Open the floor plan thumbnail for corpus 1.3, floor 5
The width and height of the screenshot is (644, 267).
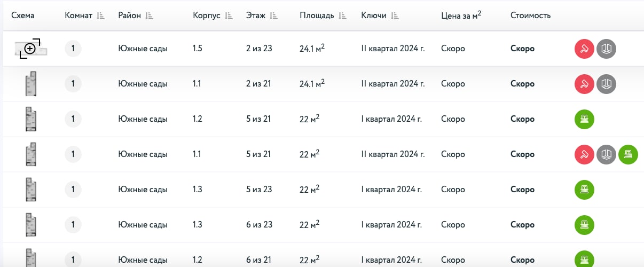pyautogui.click(x=30, y=190)
